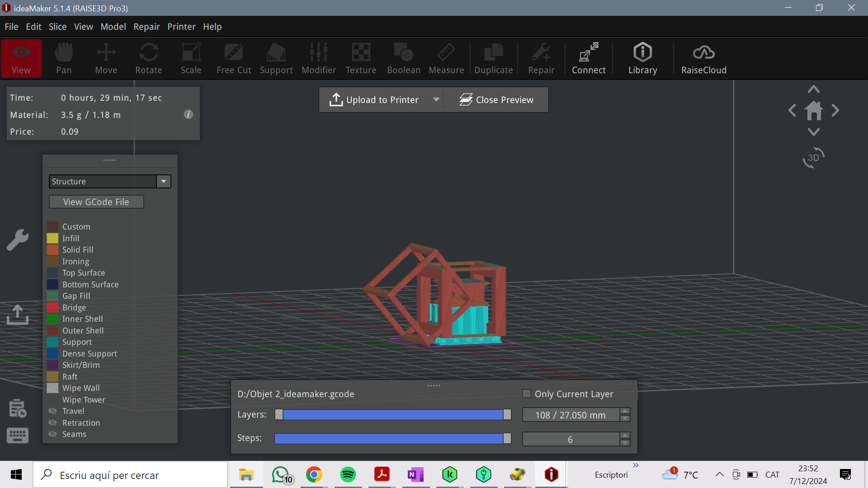
Task: Click the Connect printer icon
Action: [x=589, y=58]
